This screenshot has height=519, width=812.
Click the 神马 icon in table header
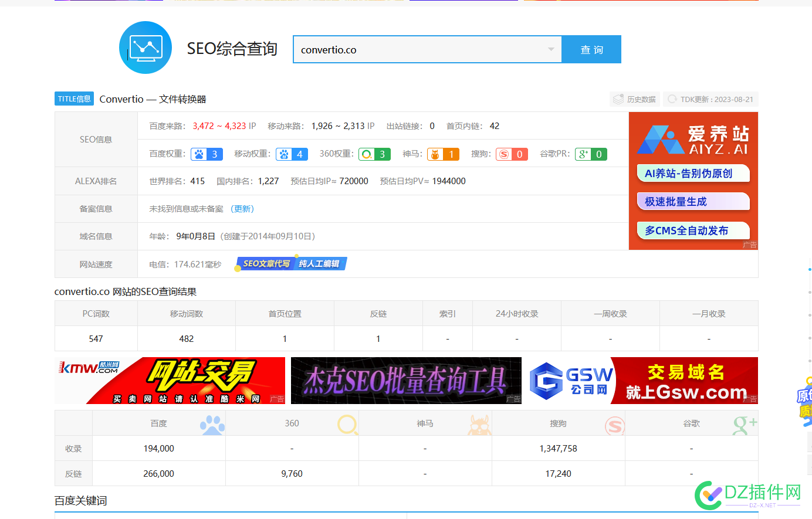pos(479,425)
